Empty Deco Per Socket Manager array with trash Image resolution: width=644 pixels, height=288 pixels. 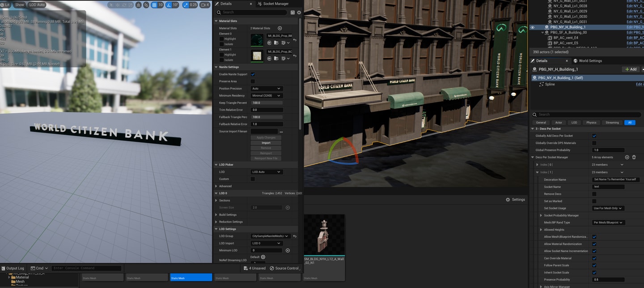(x=634, y=157)
